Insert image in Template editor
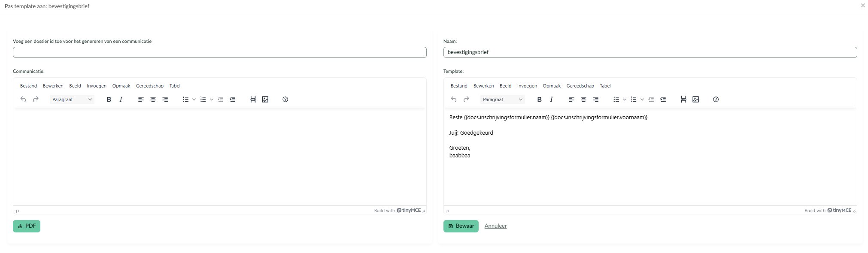The image size is (868, 253). pyautogui.click(x=696, y=99)
